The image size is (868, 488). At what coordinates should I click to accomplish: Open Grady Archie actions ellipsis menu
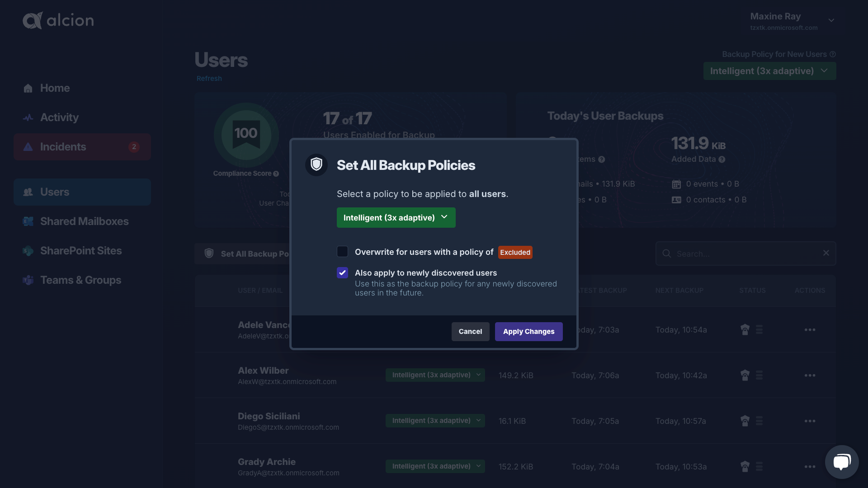[x=810, y=467]
